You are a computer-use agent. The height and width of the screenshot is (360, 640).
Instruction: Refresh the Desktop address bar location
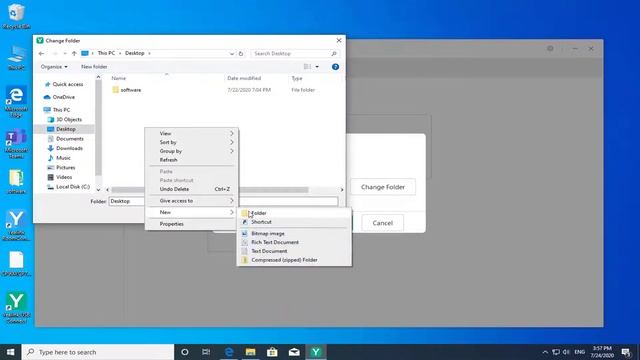coord(241,53)
